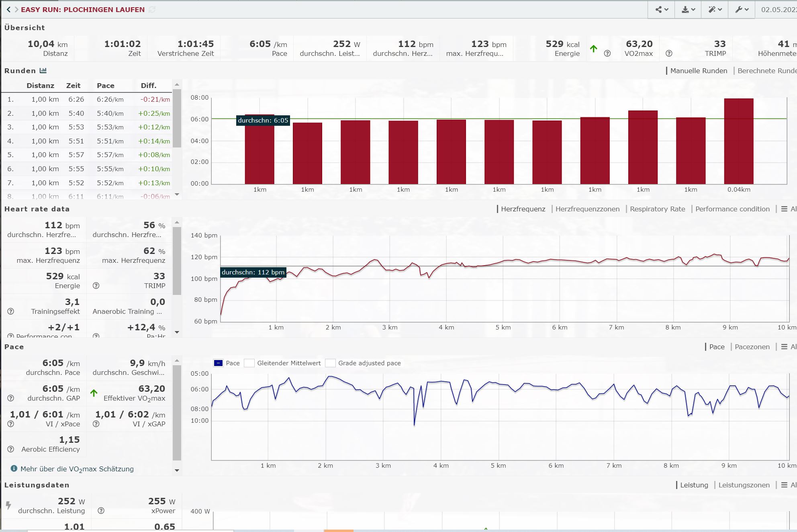This screenshot has width=797, height=532.
Task: Switch to Berechnete Runden tab
Action: pos(766,70)
